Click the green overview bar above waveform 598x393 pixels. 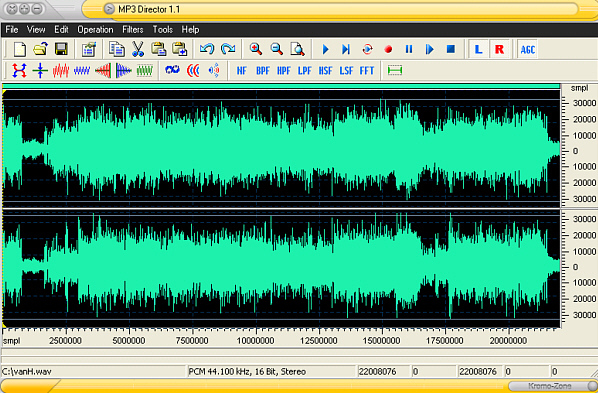coord(281,86)
